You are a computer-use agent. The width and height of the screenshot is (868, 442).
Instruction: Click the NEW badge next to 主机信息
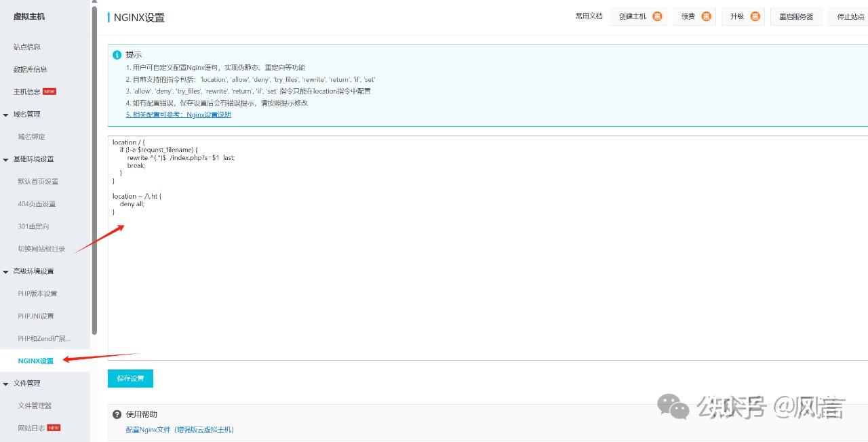tap(50, 92)
